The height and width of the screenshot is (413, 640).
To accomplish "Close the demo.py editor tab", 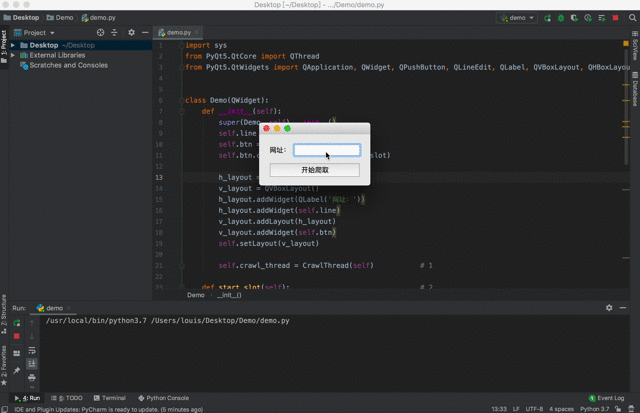I will coord(197,33).
